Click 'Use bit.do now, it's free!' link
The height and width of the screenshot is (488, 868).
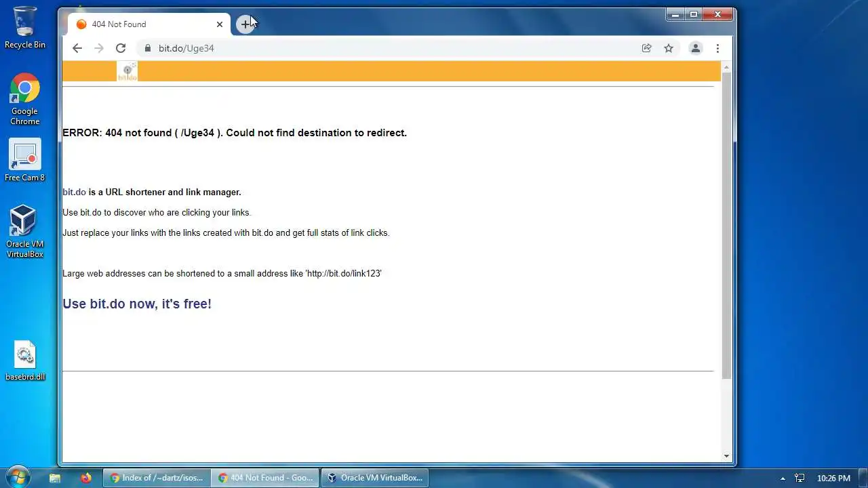[137, 304]
